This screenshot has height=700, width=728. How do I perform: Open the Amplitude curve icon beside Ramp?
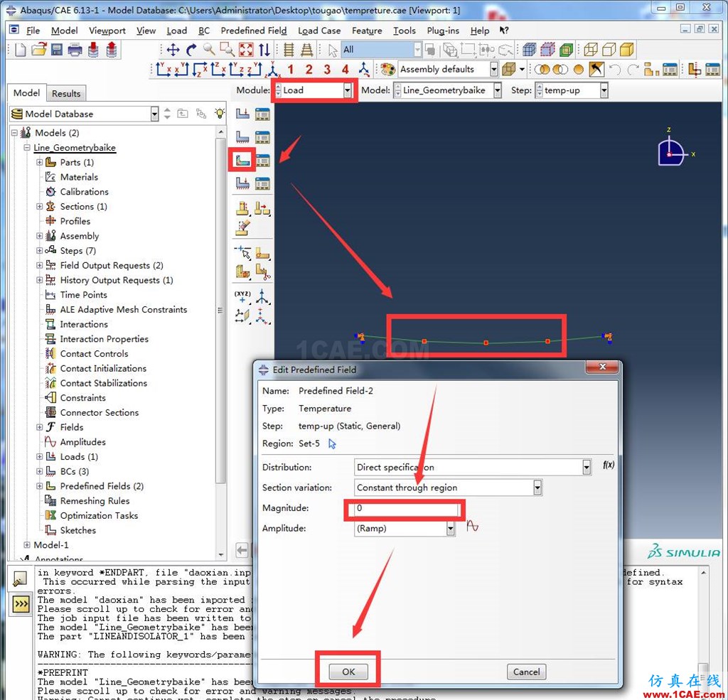[x=472, y=526]
